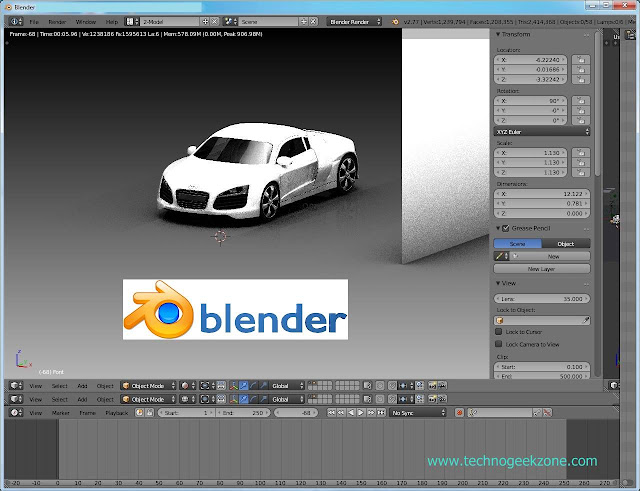
Task: Open Object Mode dropdown in upper 3D header
Action: tap(149, 385)
